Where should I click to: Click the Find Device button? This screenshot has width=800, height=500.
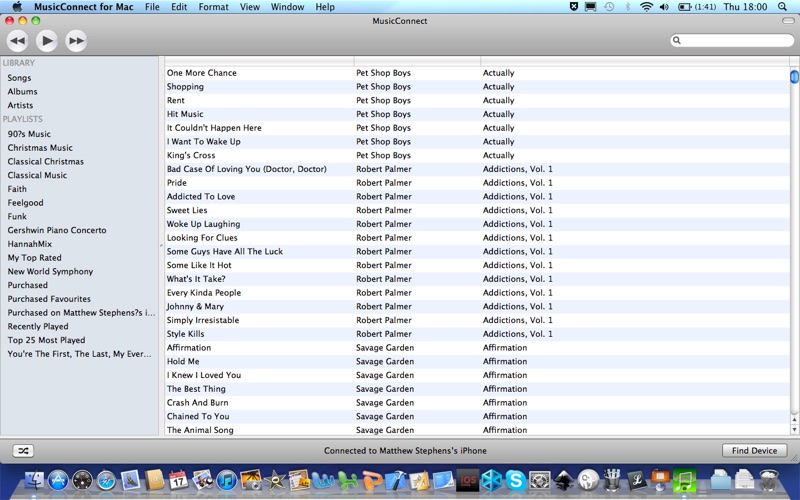pos(755,451)
